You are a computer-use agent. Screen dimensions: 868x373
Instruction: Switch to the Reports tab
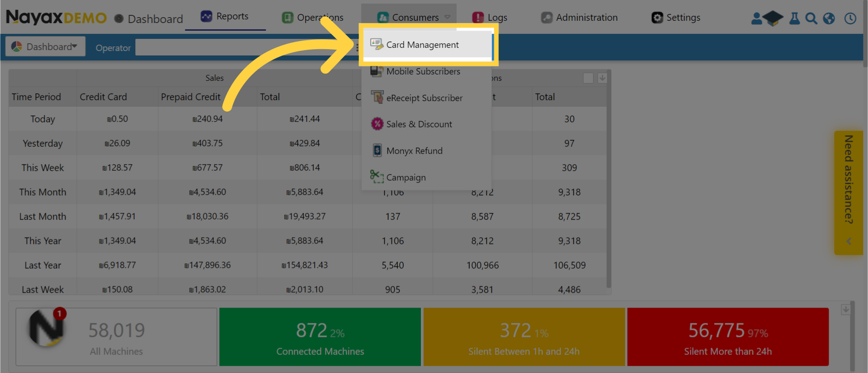pyautogui.click(x=226, y=17)
